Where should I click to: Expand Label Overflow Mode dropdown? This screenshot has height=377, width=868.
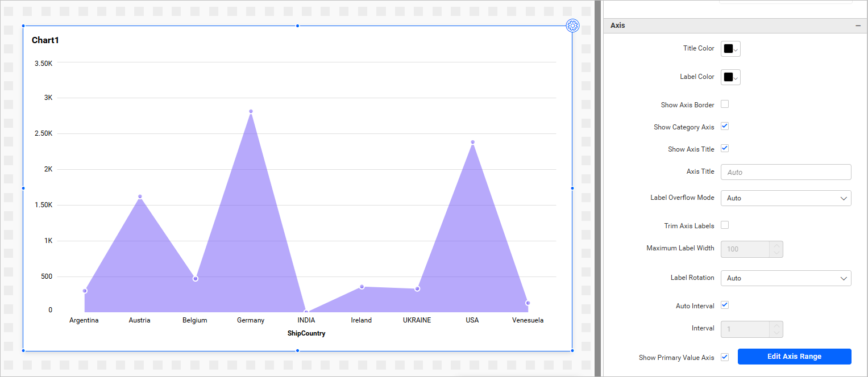(x=786, y=198)
